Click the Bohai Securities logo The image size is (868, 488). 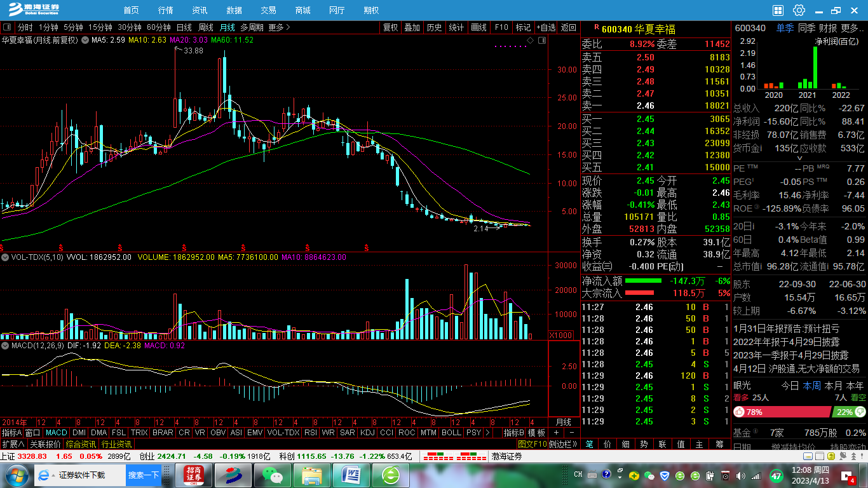(x=33, y=10)
